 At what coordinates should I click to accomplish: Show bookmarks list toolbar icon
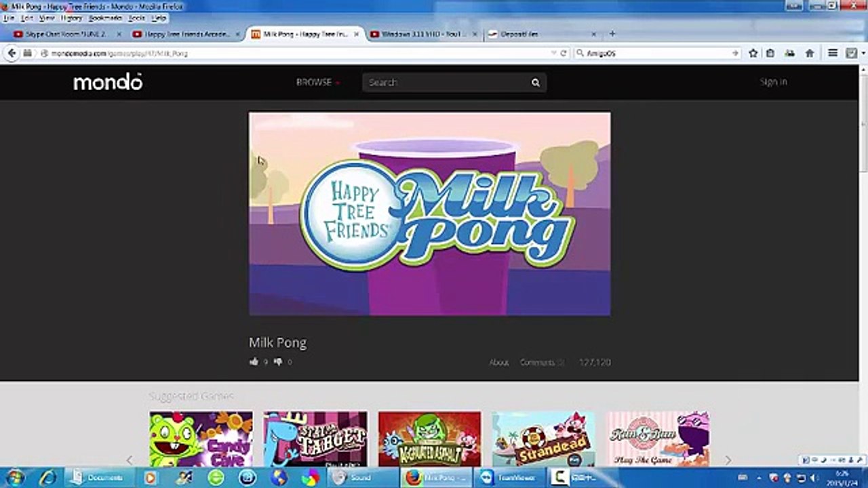click(770, 53)
